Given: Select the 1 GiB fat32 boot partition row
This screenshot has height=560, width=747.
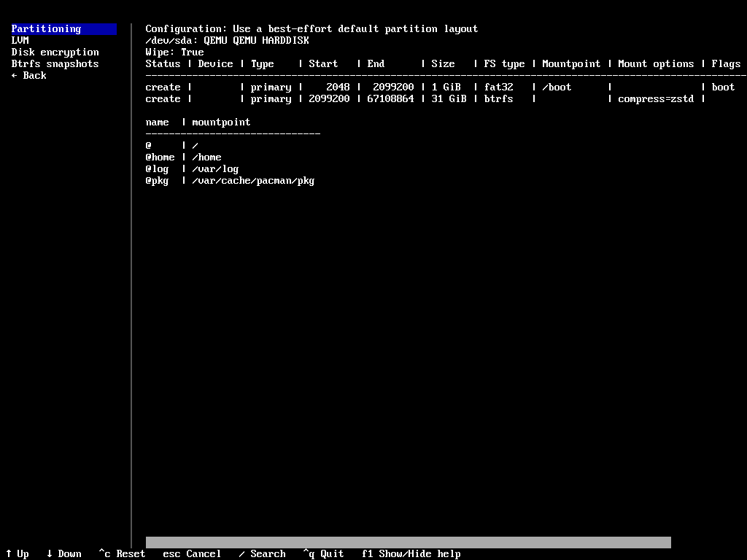Looking at the screenshot, I should [365, 87].
